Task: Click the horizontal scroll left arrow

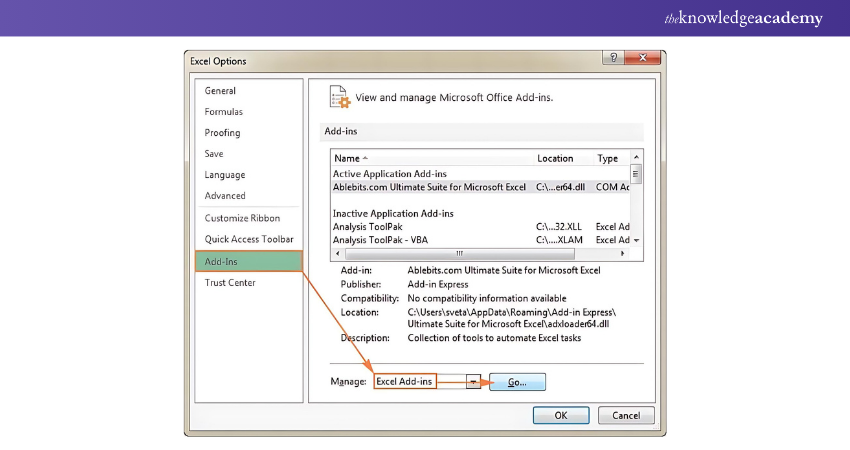Action: click(x=338, y=253)
